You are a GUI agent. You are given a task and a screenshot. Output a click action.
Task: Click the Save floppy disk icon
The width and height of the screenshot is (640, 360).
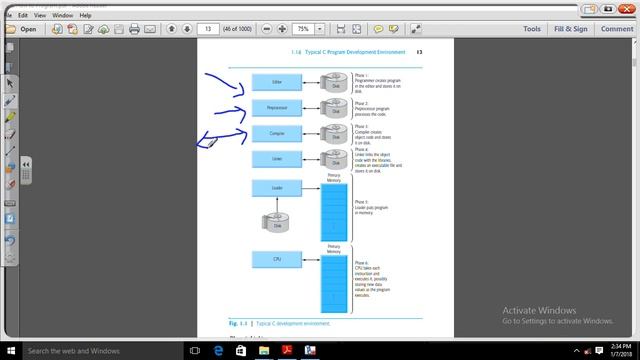(119, 29)
